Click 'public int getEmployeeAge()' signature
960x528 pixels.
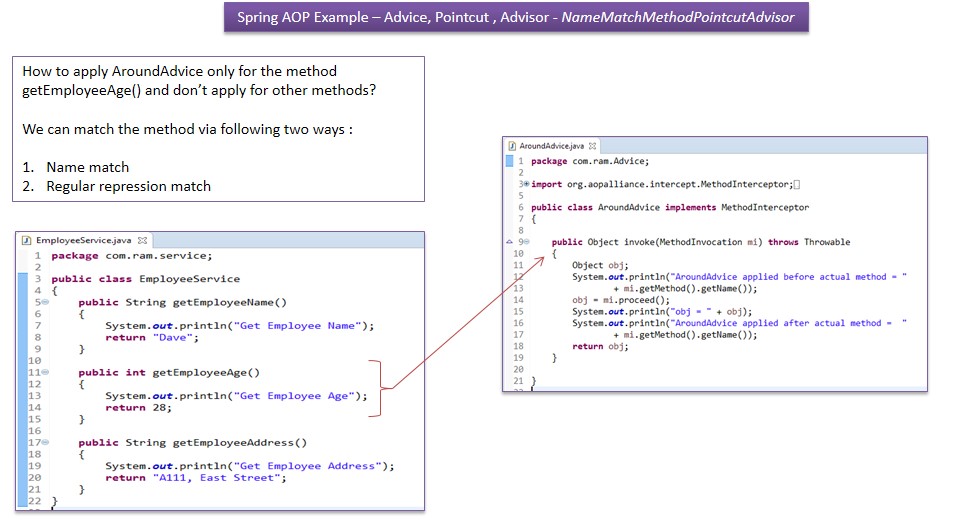pyautogui.click(x=169, y=372)
